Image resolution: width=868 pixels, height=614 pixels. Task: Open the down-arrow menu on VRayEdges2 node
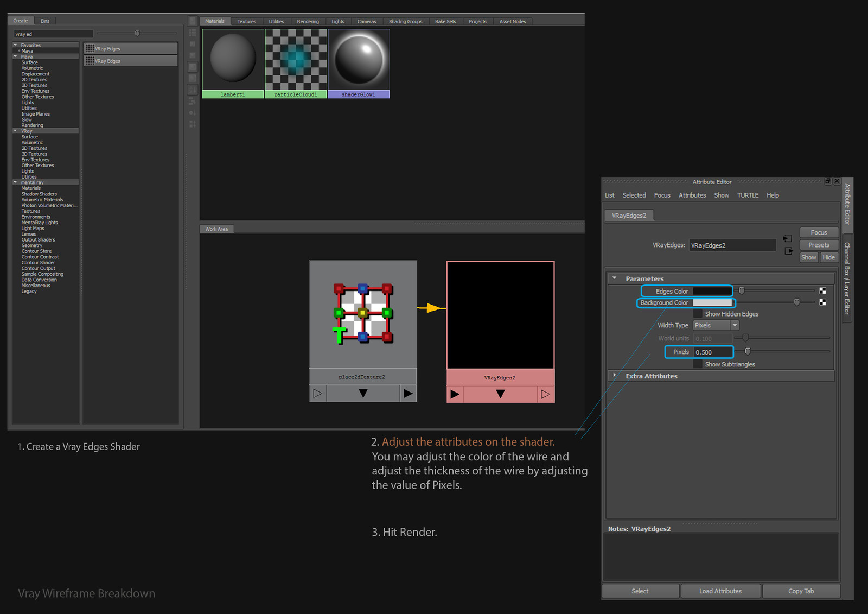coord(500,394)
